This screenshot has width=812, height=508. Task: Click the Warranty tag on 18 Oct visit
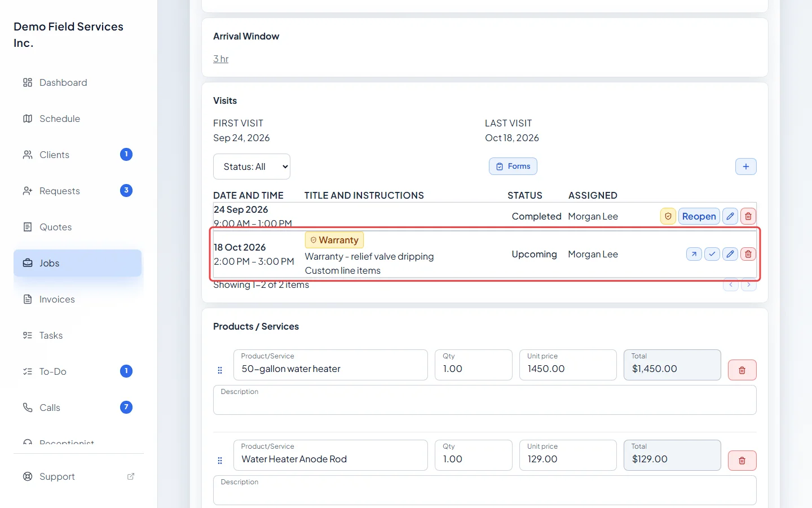click(334, 240)
